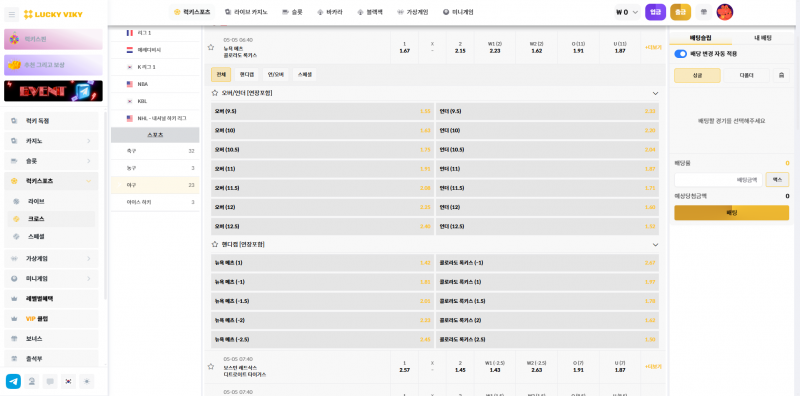Viewport: 800px width, 396px height.
Task: Filter by NBA league
Action: click(x=155, y=84)
